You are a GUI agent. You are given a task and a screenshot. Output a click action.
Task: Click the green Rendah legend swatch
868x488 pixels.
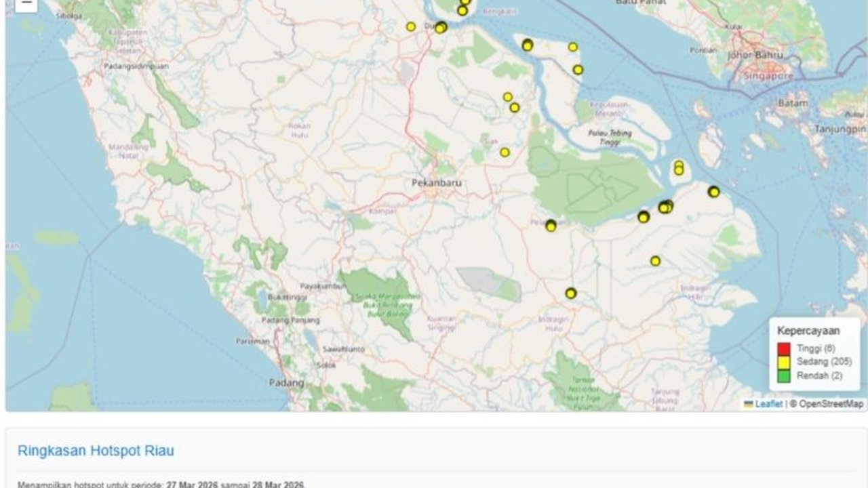784,376
